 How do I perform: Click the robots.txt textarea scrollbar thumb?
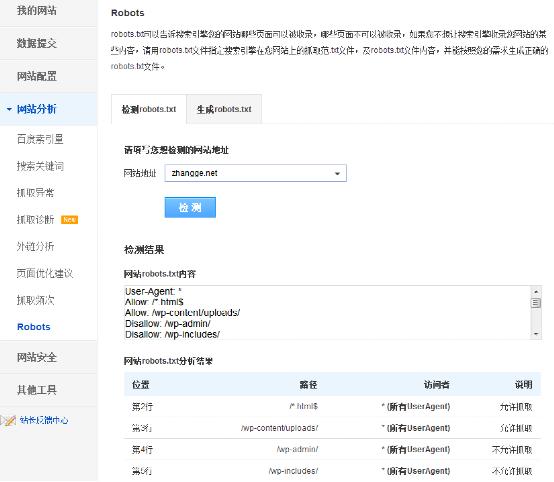click(536, 303)
